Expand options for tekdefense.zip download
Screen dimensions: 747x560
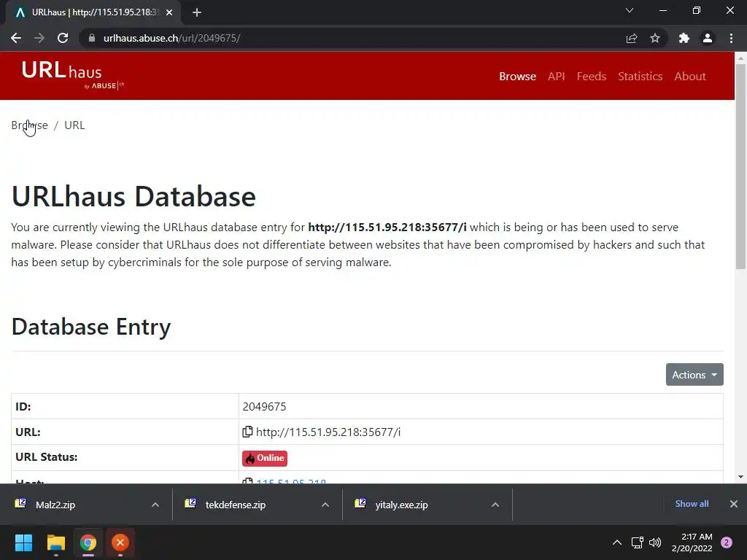[x=325, y=505]
